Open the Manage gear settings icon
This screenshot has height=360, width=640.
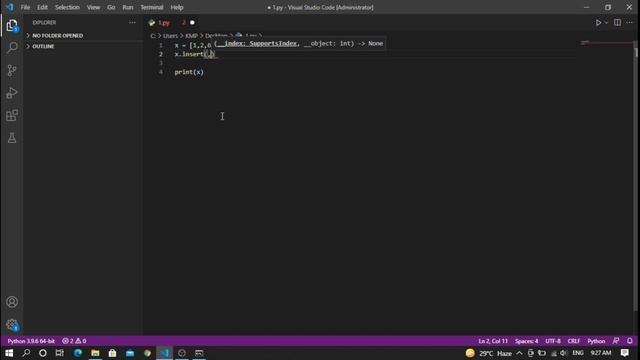(x=12, y=325)
